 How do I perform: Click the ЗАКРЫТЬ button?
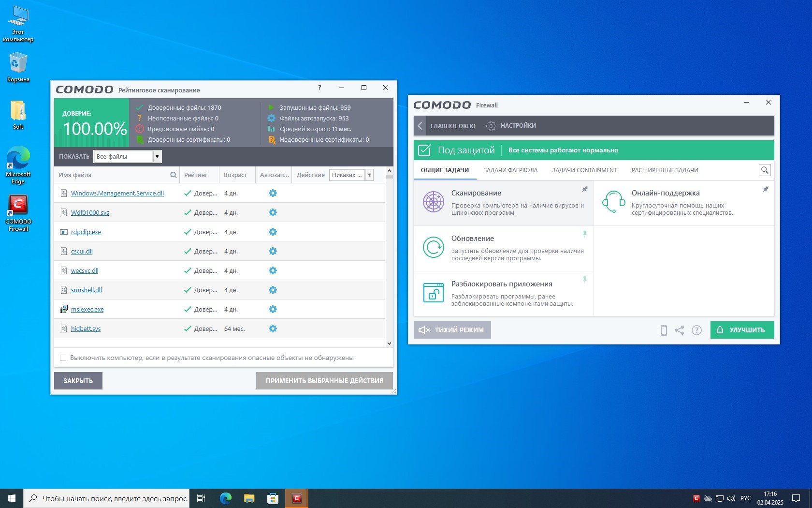click(x=78, y=381)
